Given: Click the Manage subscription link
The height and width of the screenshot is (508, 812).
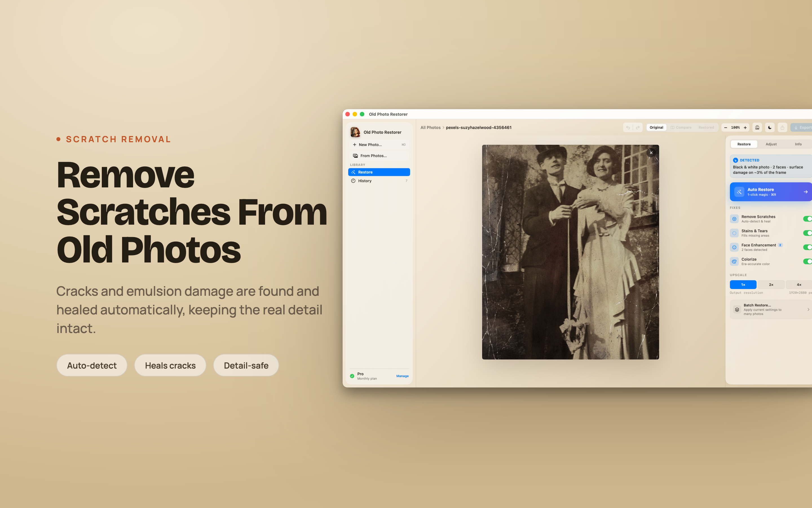Looking at the screenshot, I should point(402,376).
